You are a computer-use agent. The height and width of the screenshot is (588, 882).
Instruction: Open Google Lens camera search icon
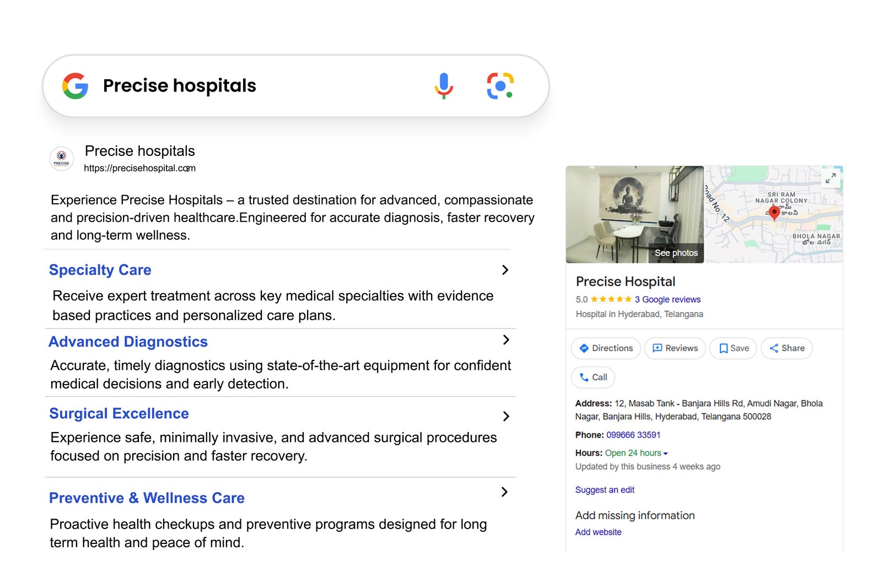click(x=500, y=86)
